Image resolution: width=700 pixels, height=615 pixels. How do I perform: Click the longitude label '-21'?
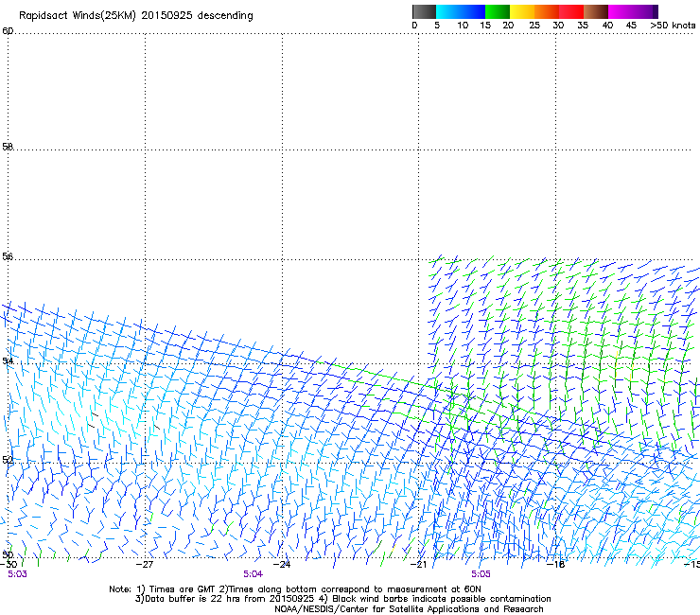[418, 565]
